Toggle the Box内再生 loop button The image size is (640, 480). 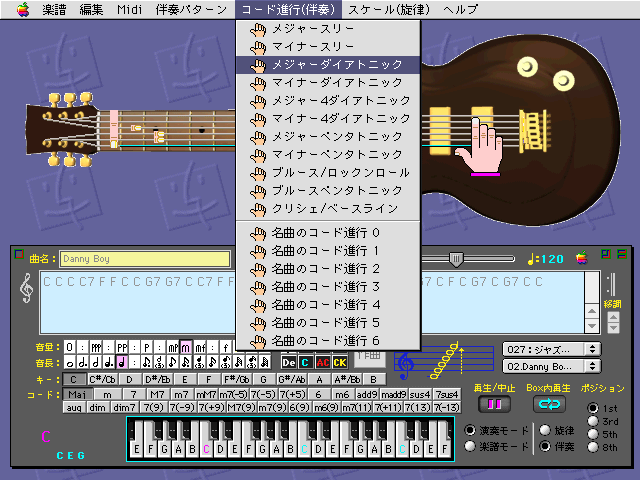(549, 404)
